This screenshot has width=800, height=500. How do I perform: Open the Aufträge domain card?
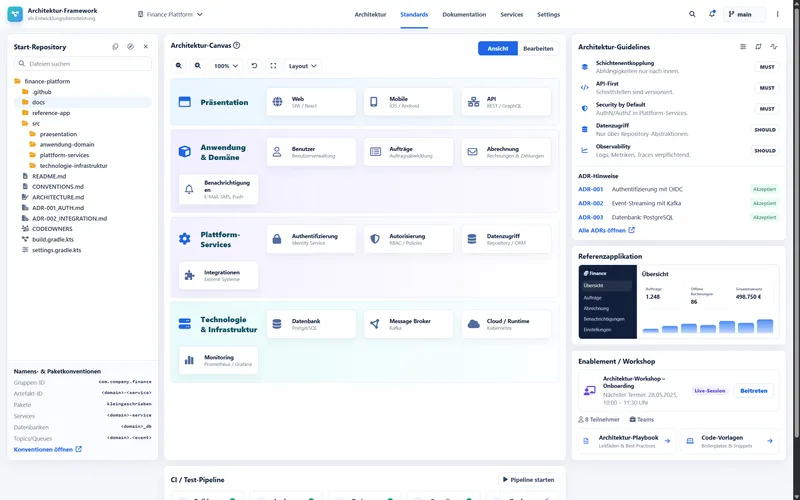click(x=408, y=152)
